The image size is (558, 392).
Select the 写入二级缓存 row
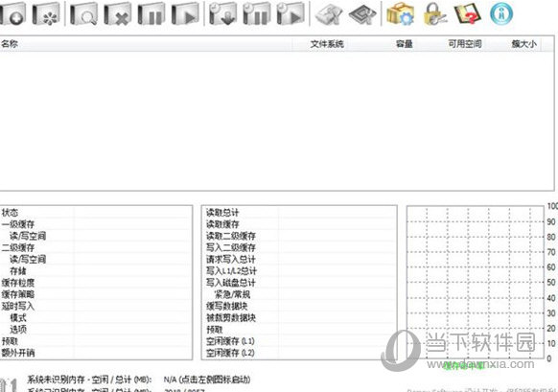coord(300,247)
